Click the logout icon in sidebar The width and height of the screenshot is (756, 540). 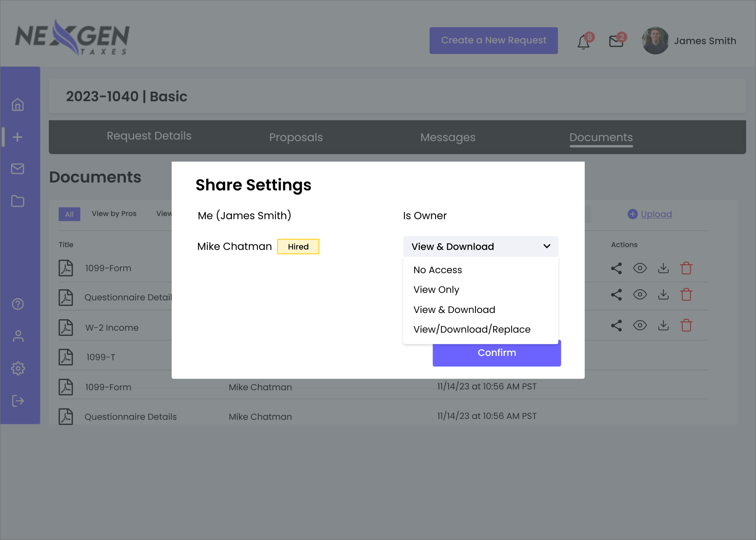point(18,401)
